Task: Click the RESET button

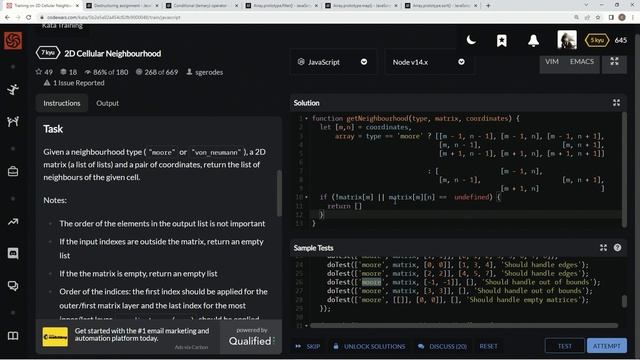Action: pos(488,347)
